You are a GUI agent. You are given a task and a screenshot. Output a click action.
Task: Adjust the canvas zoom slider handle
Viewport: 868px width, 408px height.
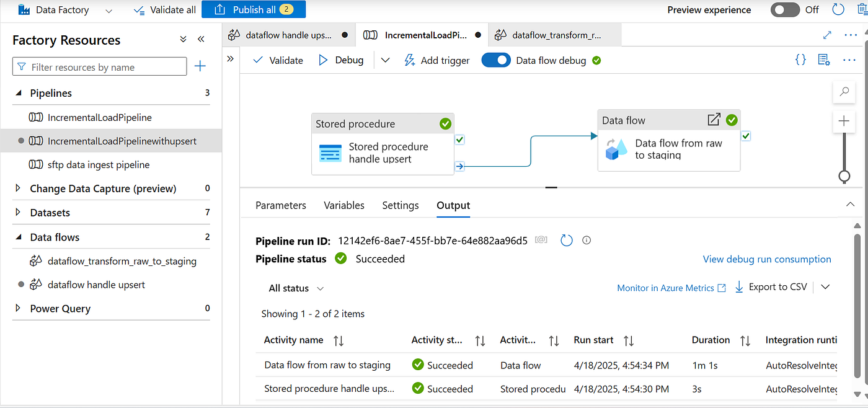[844, 176]
